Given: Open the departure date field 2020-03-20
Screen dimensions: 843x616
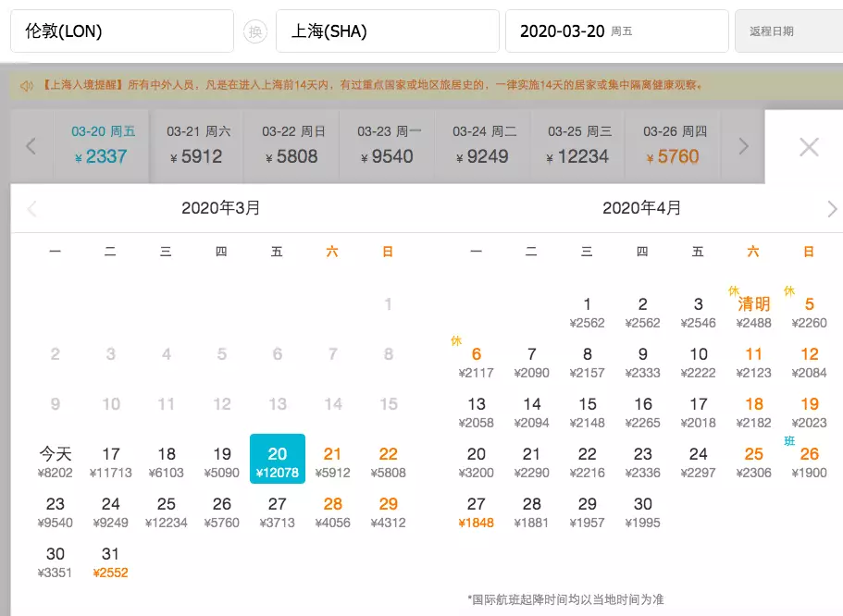Looking at the screenshot, I should [x=616, y=31].
